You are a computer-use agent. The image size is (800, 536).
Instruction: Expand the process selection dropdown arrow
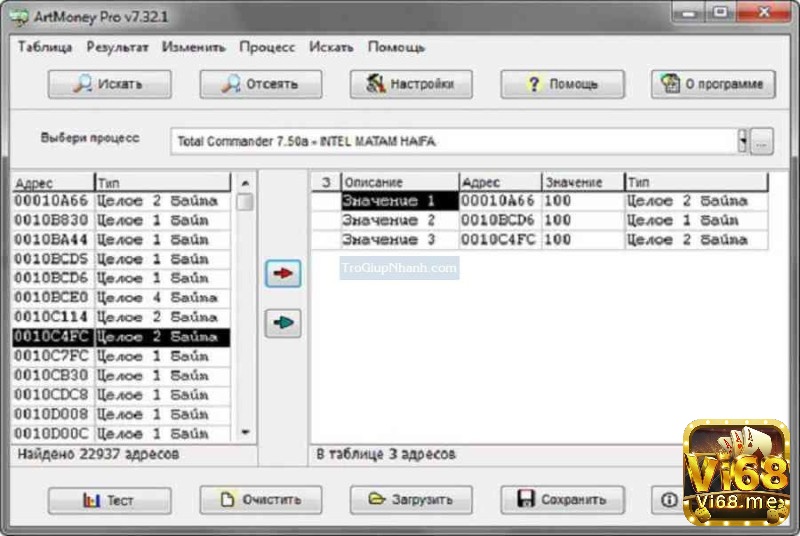click(743, 141)
